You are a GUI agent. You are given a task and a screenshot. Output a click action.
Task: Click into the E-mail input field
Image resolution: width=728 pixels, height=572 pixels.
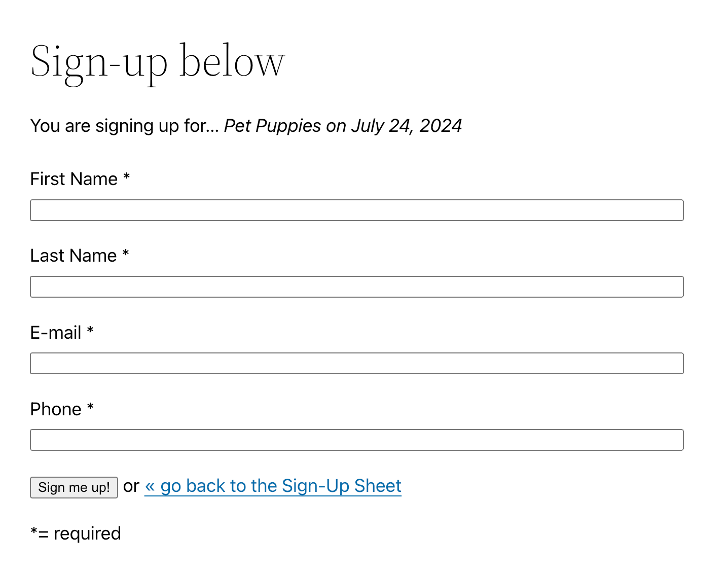click(356, 364)
